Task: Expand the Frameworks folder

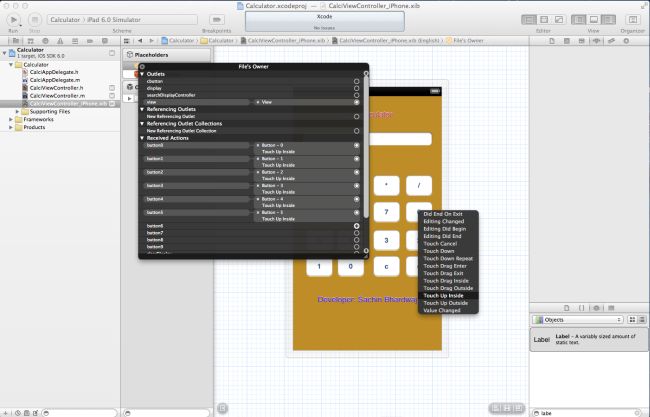Action: [x=11, y=119]
